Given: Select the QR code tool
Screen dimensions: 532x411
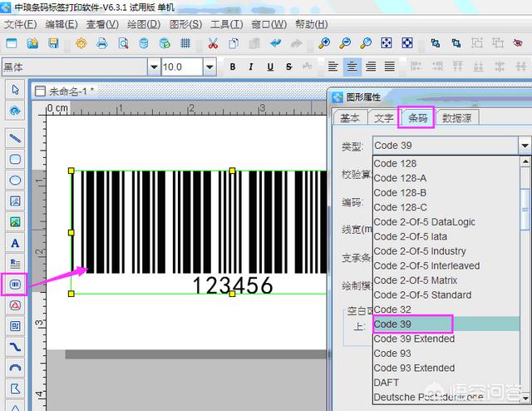Looking at the screenshot, I should (x=15, y=326).
